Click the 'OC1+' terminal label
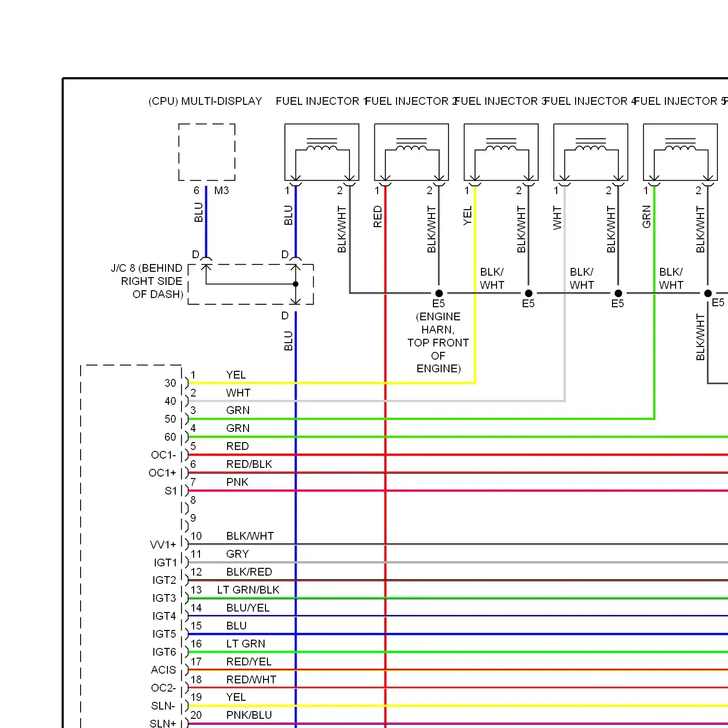The height and width of the screenshot is (728, 728). pyautogui.click(x=163, y=473)
